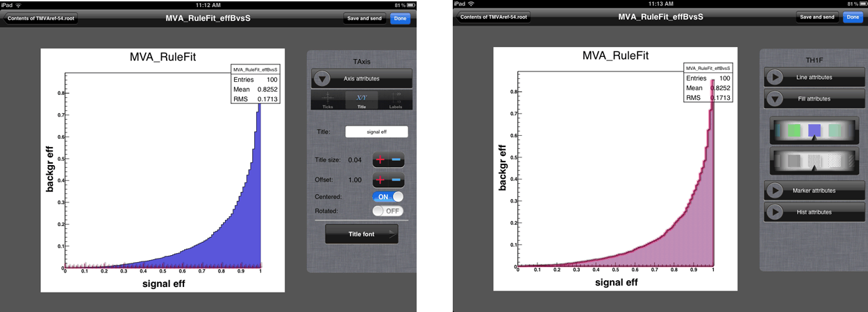Collapse the Fill attributes section
The image size is (868, 312).
coord(775,99)
